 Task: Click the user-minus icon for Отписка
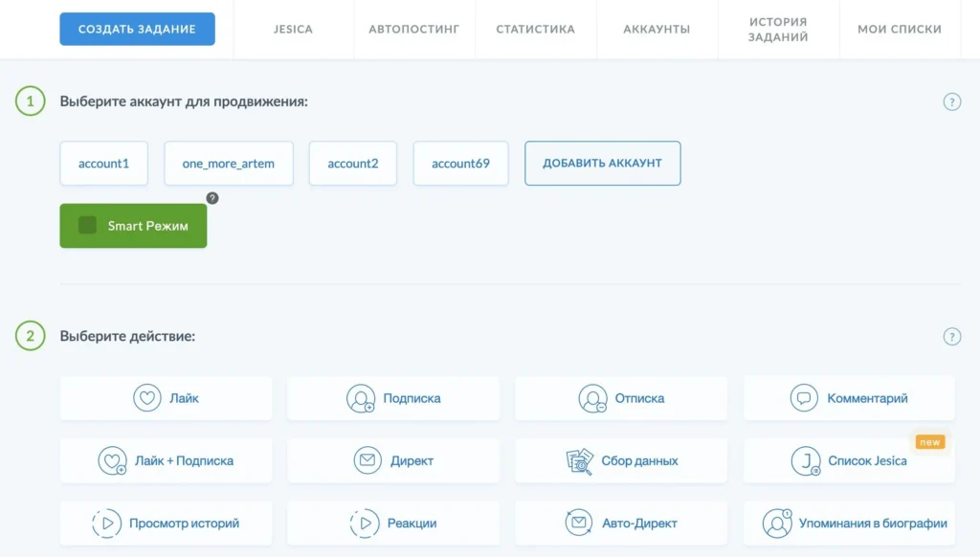(592, 398)
